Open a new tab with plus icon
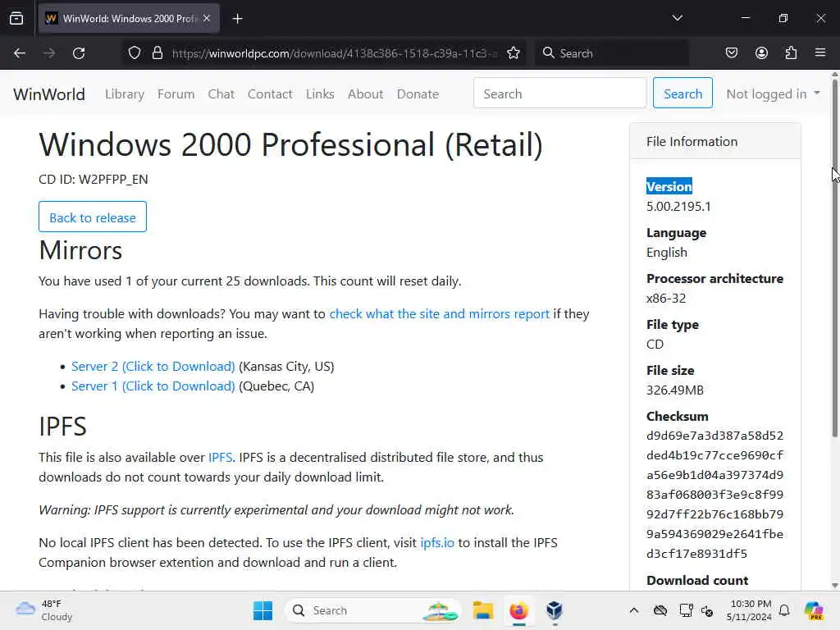The width and height of the screenshot is (840, 630). [237, 19]
